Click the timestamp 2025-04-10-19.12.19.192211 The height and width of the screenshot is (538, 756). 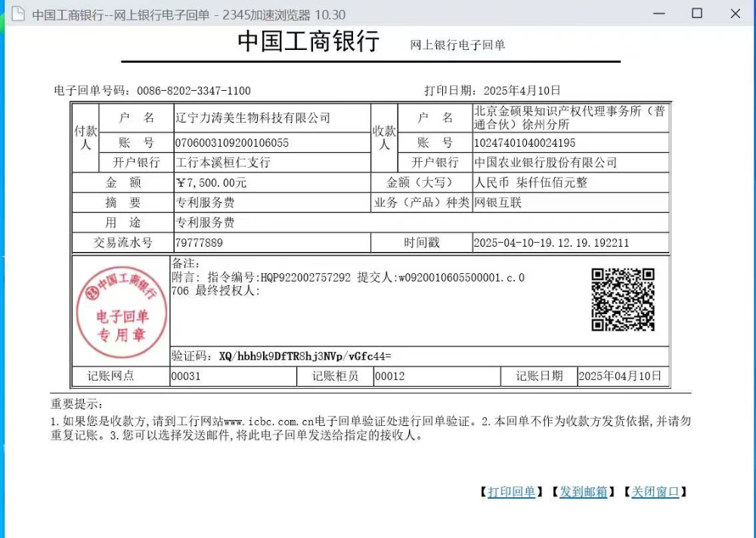pyautogui.click(x=551, y=243)
